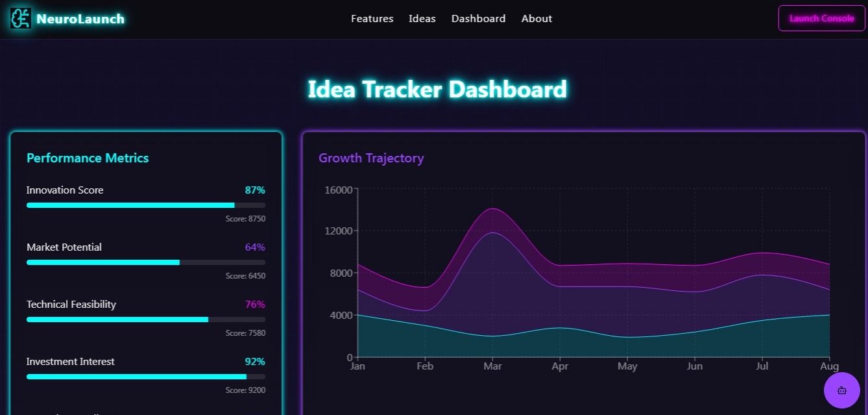868x415 pixels.
Task: Click the 64% value
Action: (x=255, y=247)
